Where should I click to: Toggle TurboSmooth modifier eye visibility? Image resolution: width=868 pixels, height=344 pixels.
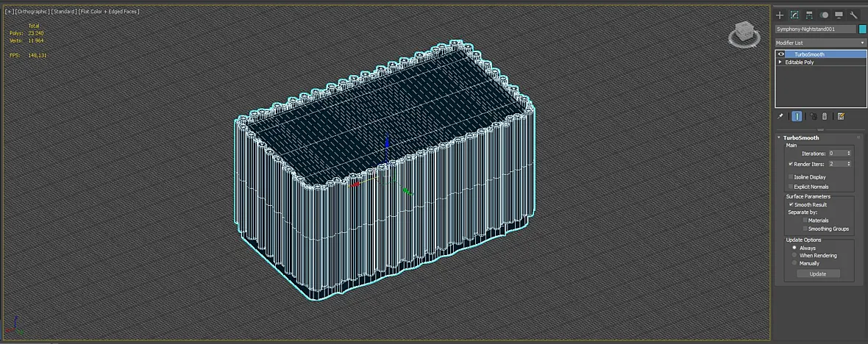[x=781, y=54]
